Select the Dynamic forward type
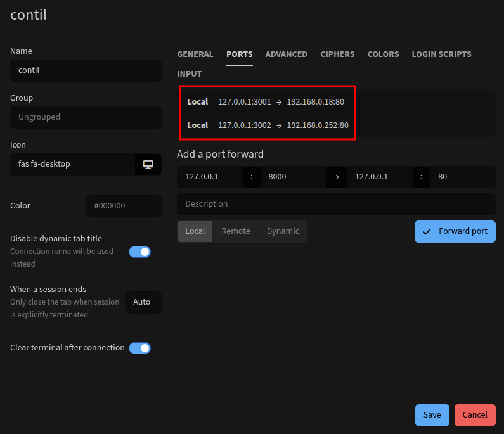The width and height of the screenshot is (504, 434). click(x=283, y=231)
